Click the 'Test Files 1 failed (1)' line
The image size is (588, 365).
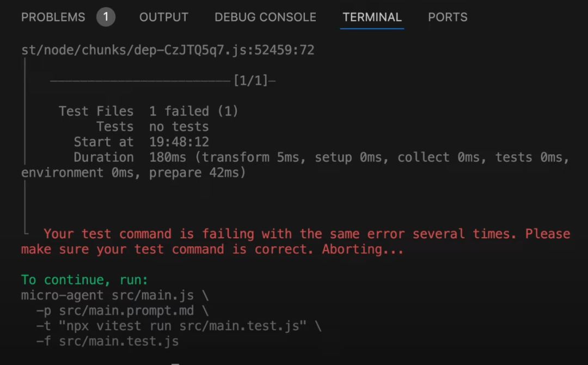coord(148,111)
